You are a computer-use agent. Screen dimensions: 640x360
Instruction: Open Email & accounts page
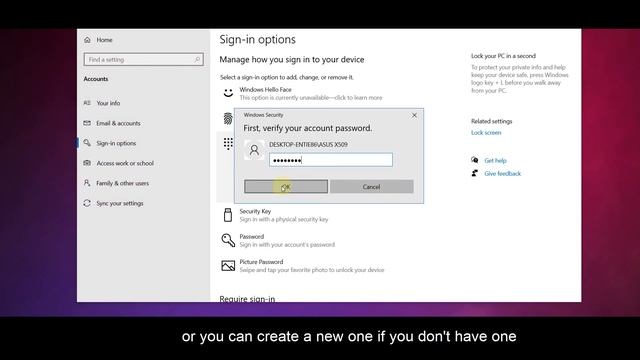(x=118, y=123)
